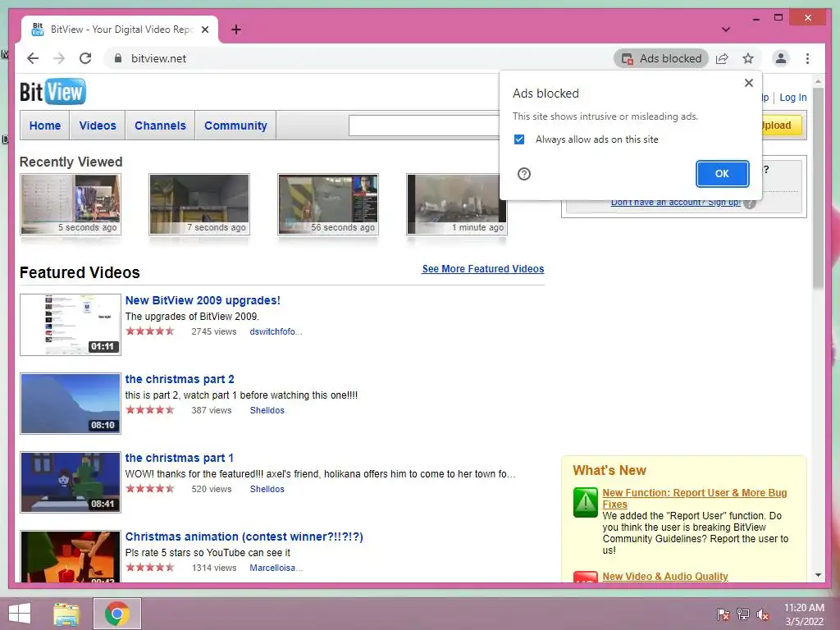Go back with the browser back arrow
The height and width of the screenshot is (630, 840).
(33, 58)
